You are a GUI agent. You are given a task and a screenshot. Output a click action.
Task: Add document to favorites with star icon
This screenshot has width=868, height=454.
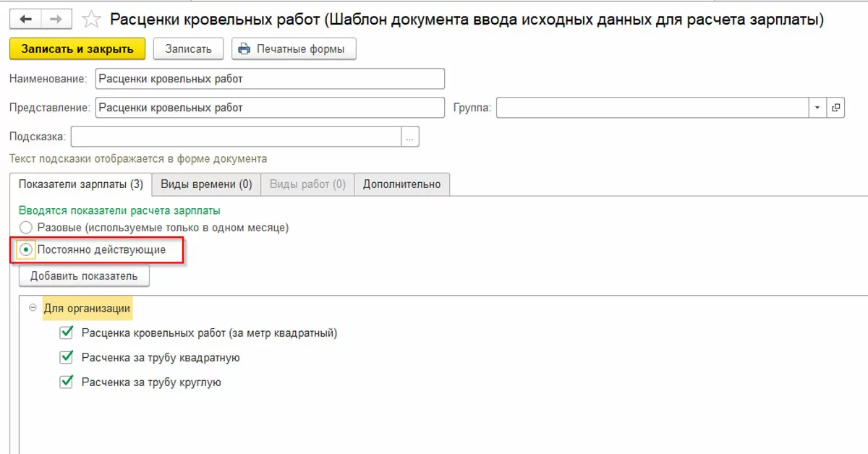click(92, 20)
